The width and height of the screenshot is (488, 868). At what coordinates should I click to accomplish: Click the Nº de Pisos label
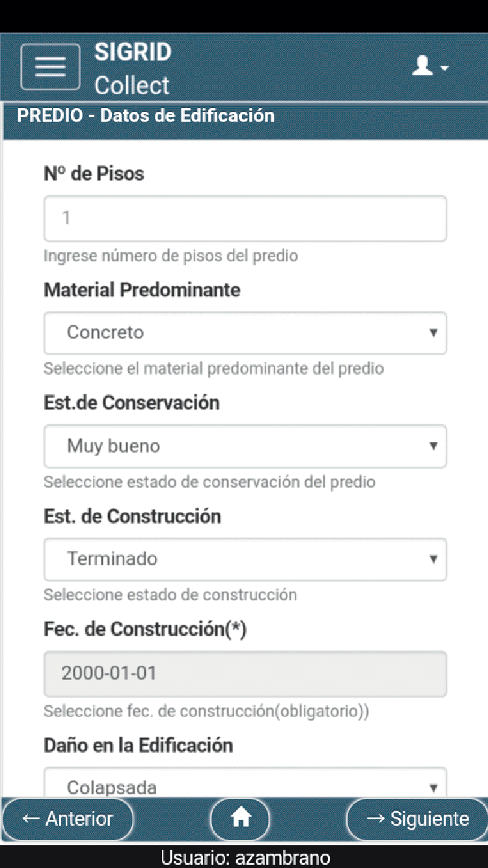[x=94, y=174]
